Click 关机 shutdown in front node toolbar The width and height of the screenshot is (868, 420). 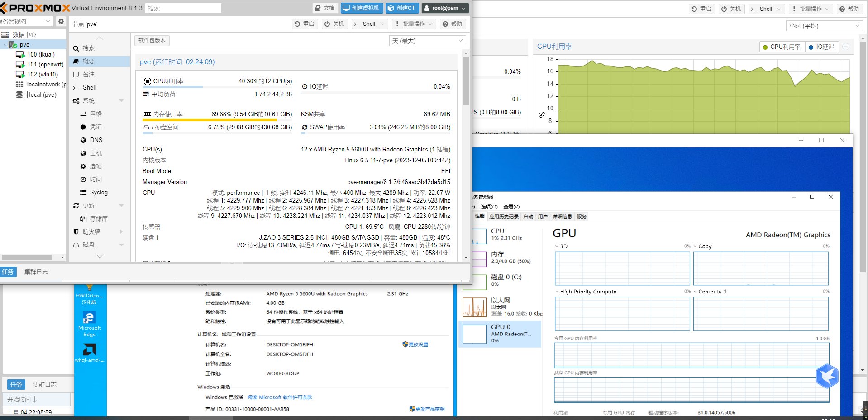334,24
